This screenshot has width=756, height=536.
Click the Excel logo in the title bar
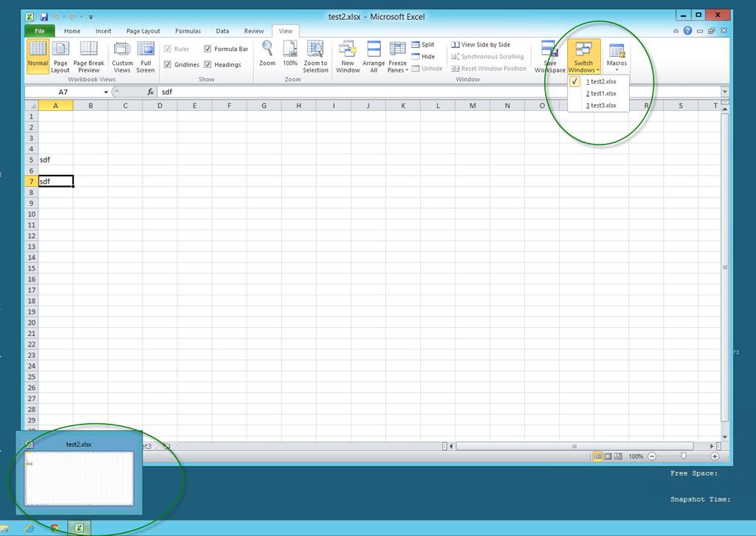pos(30,17)
